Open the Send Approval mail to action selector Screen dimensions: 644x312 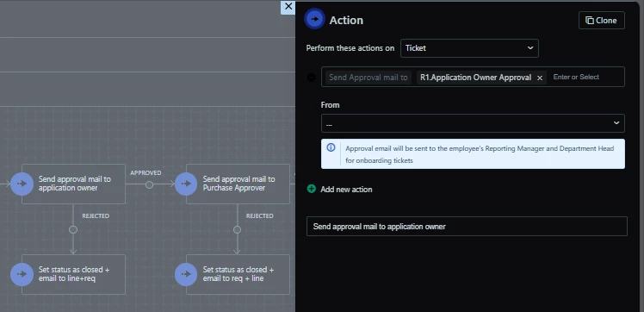pyautogui.click(x=368, y=78)
